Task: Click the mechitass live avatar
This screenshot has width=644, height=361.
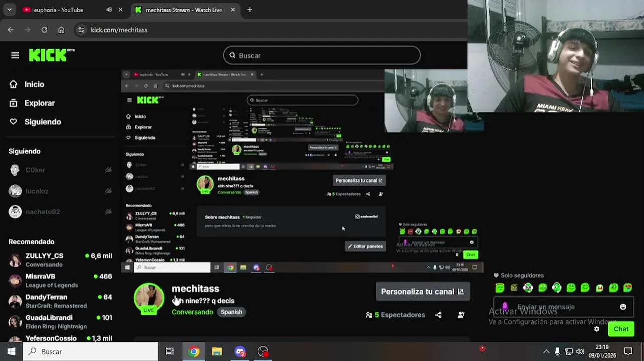Action: (149, 298)
